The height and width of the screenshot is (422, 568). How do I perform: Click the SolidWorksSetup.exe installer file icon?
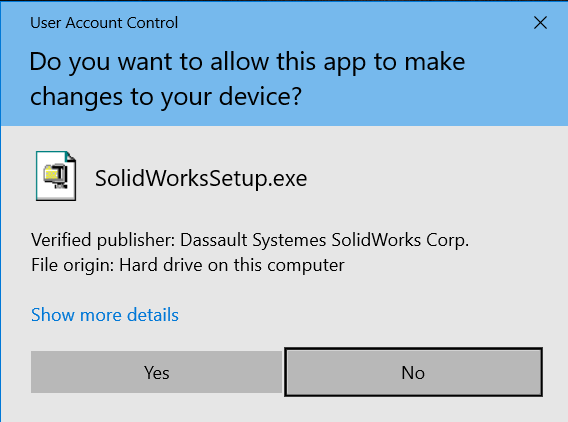tap(56, 176)
